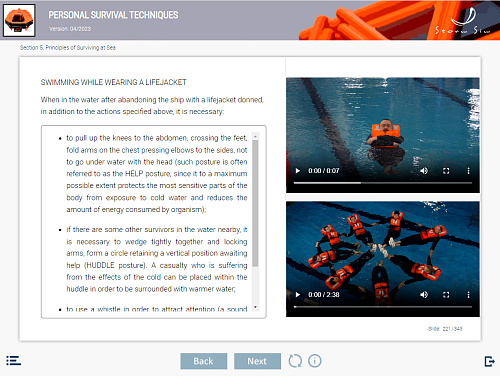Open more options on HUDDLE posture video
Image resolution: width=500 pixels, height=376 pixels.
point(468,295)
